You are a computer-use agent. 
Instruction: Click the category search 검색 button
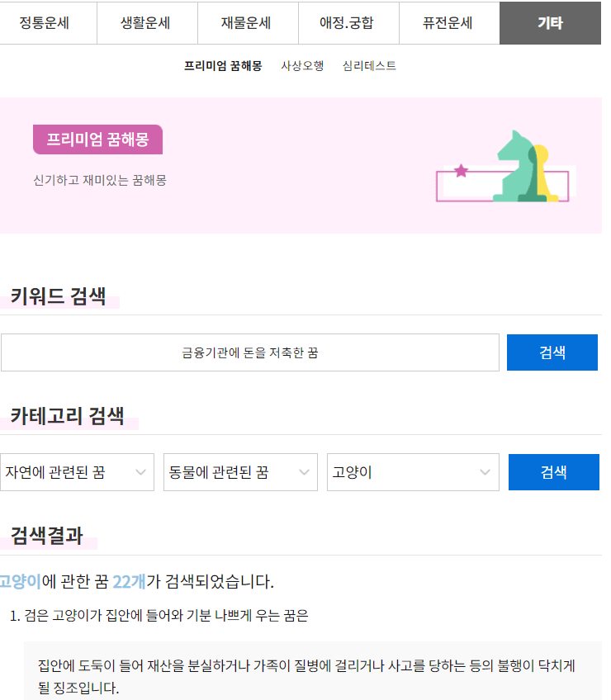tap(553, 472)
